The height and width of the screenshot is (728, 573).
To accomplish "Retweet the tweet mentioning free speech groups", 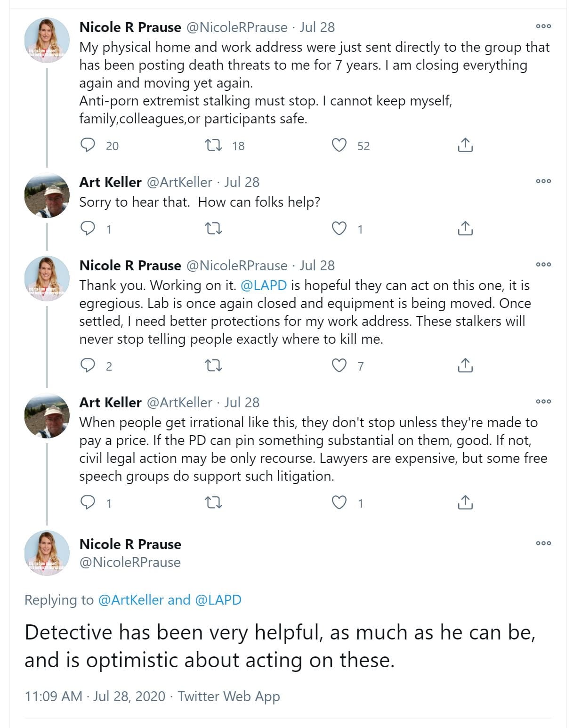I will click(214, 502).
